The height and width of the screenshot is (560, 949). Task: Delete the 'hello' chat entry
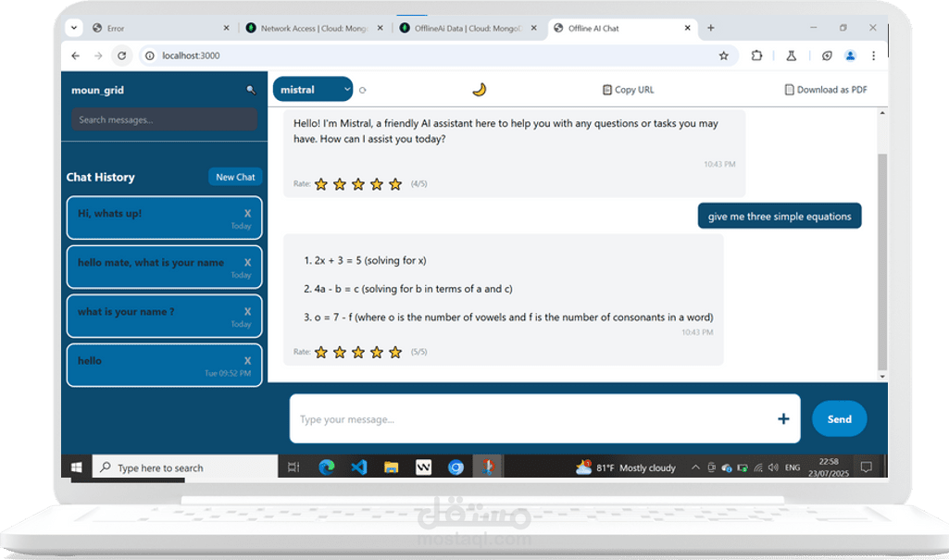point(247,360)
